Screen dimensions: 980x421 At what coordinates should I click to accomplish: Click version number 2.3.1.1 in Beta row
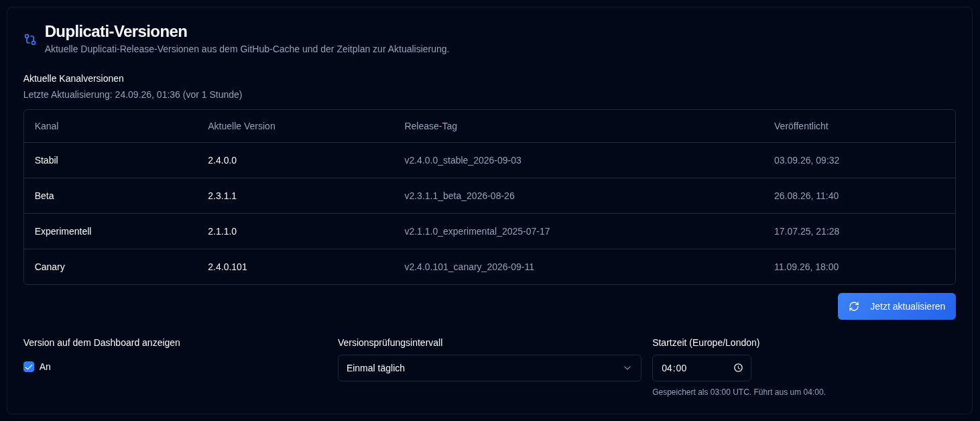222,196
